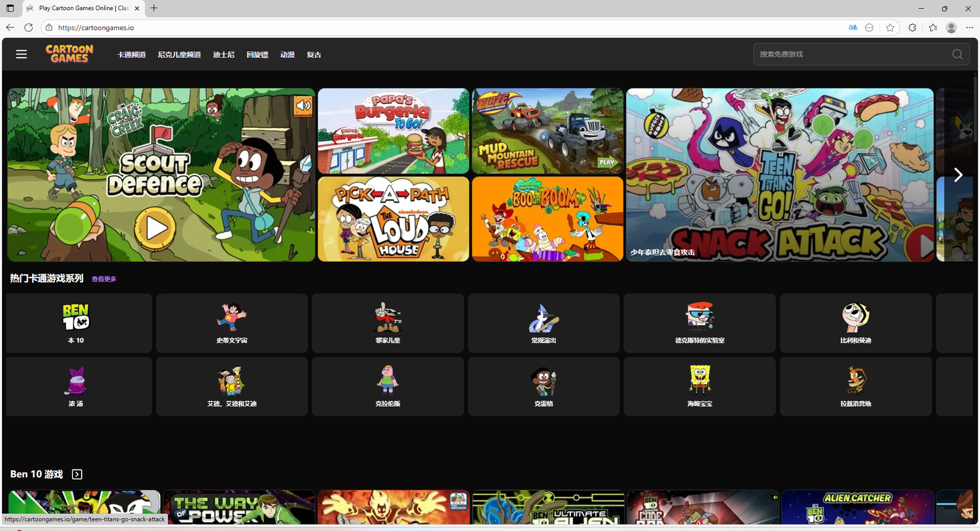Open the browser extensions puzzle icon
This screenshot has width=980, height=531.
(912, 28)
